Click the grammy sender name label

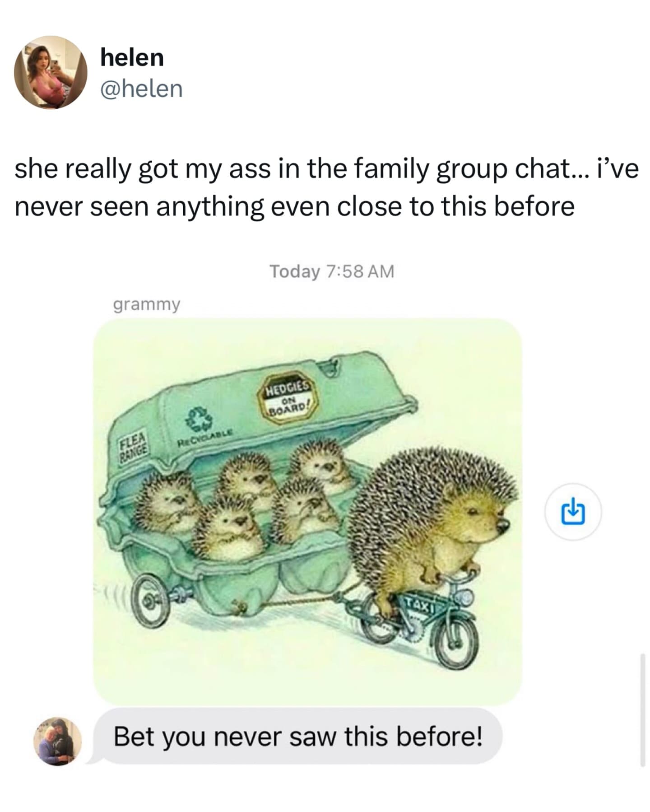coord(146,304)
